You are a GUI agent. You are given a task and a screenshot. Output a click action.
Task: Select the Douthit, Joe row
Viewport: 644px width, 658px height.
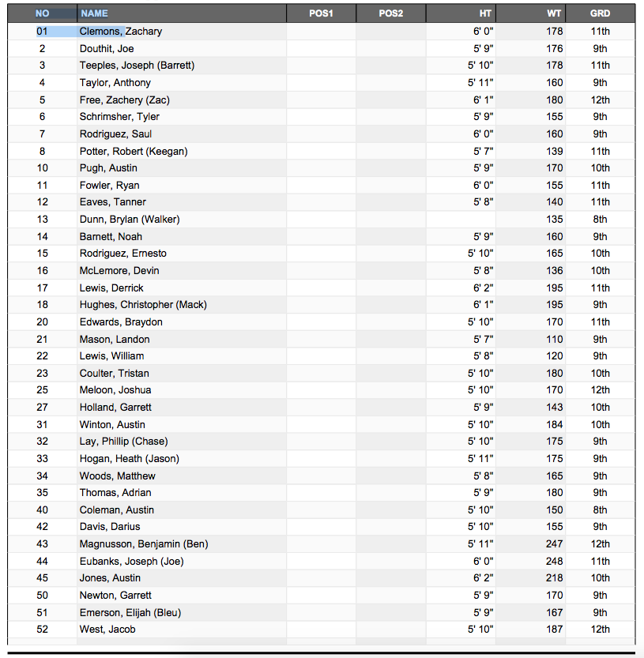[x=321, y=49]
